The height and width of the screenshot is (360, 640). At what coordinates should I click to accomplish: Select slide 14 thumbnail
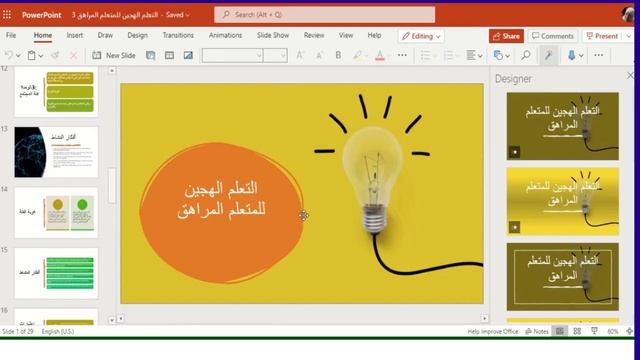pos(56,212)
